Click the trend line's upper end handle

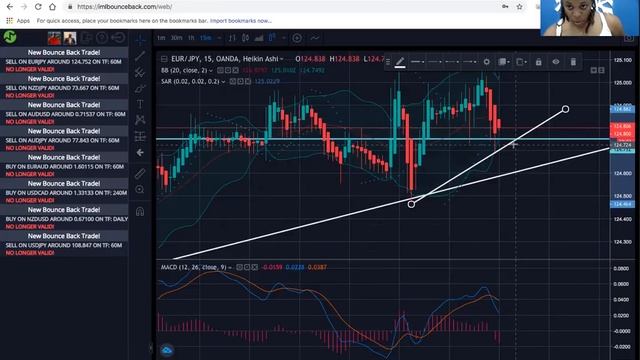coord(565,109)
